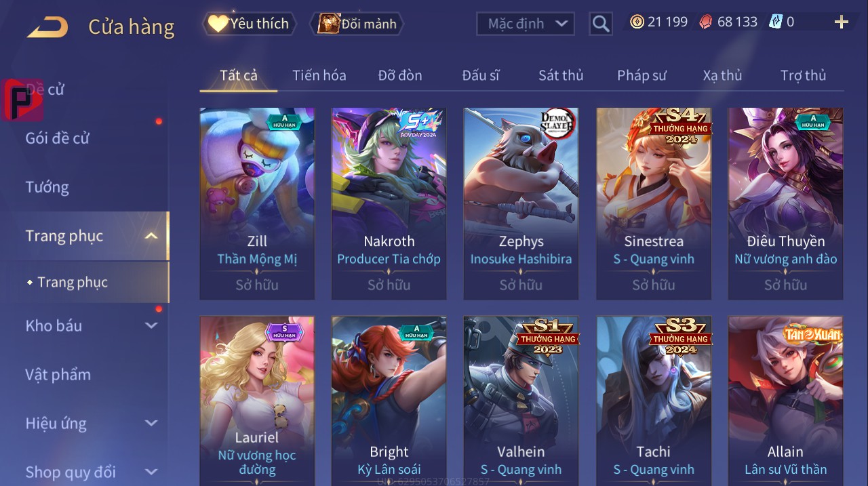Tap the red P overlay icon
868x486 pixels.
click(x=23, y=100)
